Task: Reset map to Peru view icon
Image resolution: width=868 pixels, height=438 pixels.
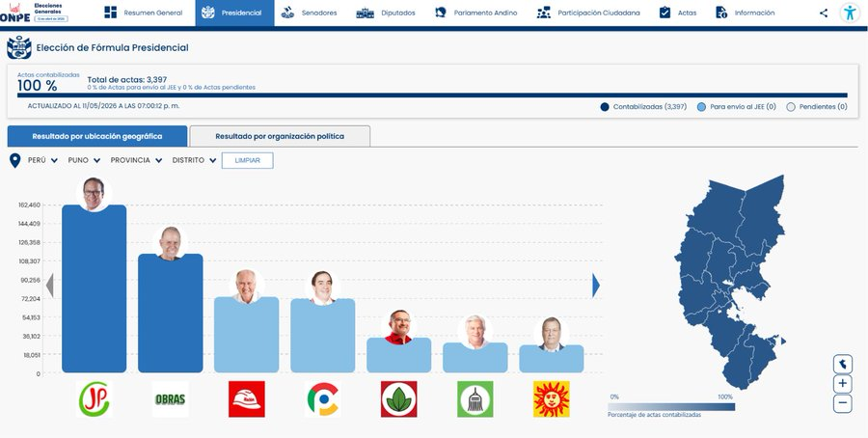Action: click(x=843, y=365)
